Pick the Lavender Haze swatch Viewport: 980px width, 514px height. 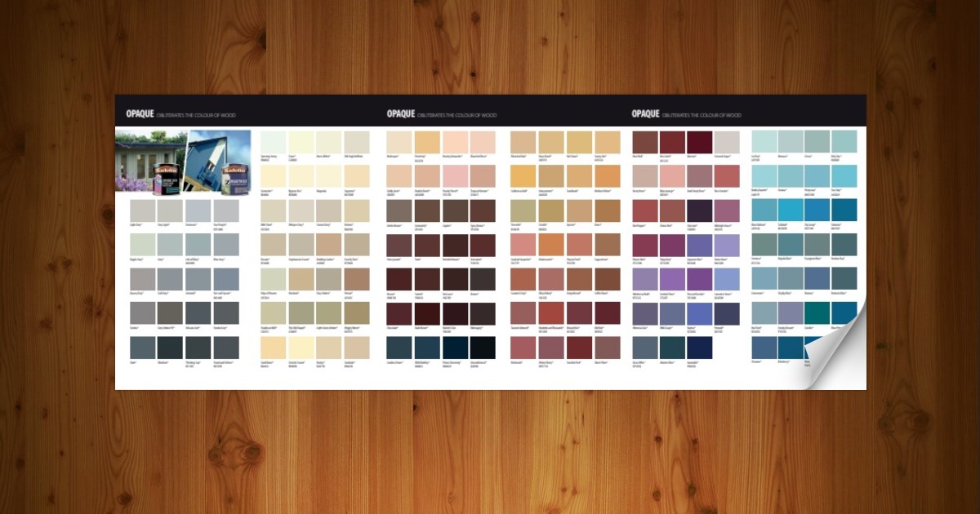point(728,279)
